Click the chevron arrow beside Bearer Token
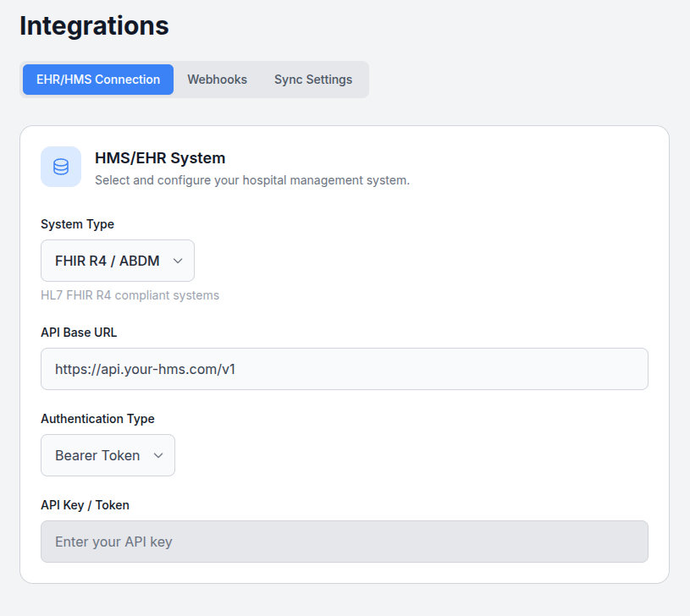The width and height of the screenshot is (690, 616). pyautogui.click(x=159, y=455)
